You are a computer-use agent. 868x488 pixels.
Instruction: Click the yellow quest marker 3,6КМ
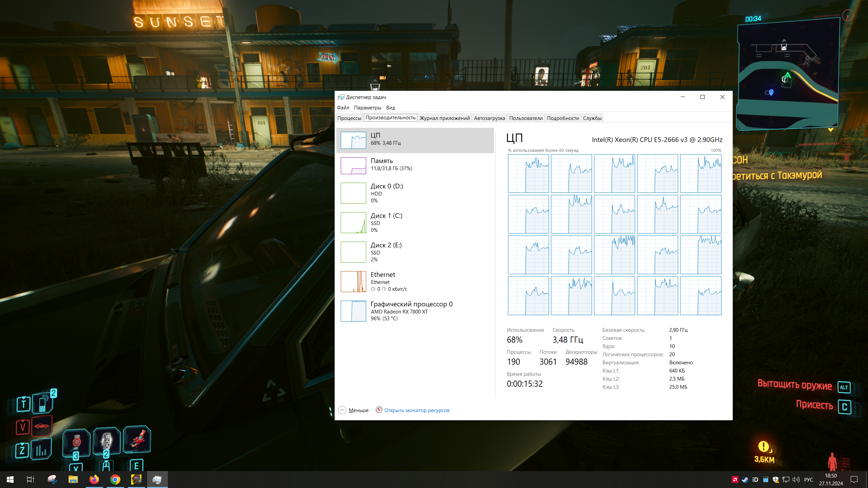(764, 452)
